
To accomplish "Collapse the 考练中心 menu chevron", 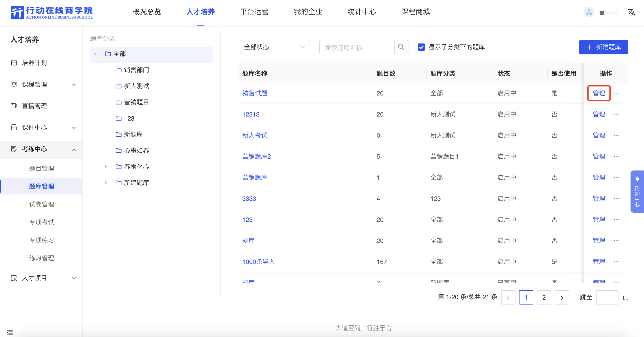I will pyautogui.click(x=74, y=150).
